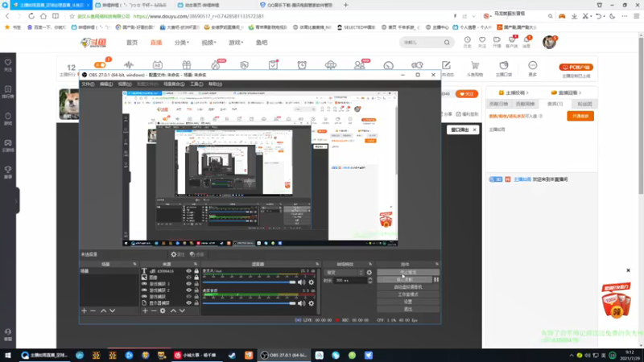This screenshot has width=644, height=362.
Task: Open transition properties gear icon
Action: [x=369, y=273]
